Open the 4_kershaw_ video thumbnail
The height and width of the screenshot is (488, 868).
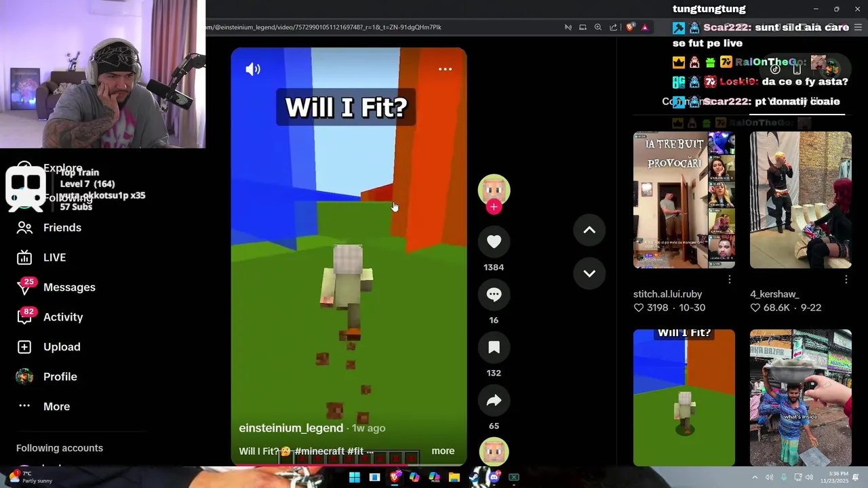coord(801,201)
